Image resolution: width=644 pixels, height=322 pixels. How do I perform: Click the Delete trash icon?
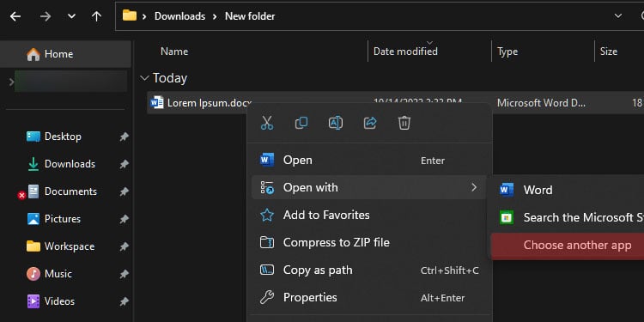(x=404, y=123)
